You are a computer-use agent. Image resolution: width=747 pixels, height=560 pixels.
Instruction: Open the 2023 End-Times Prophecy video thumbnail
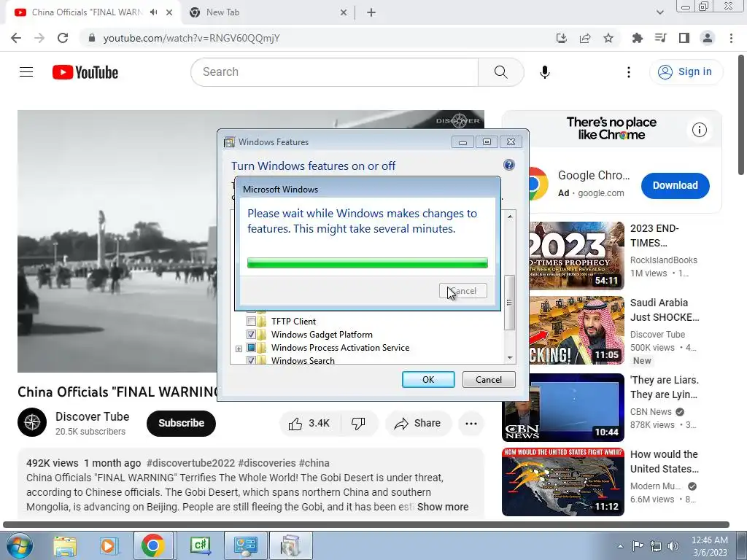[576, 255]
